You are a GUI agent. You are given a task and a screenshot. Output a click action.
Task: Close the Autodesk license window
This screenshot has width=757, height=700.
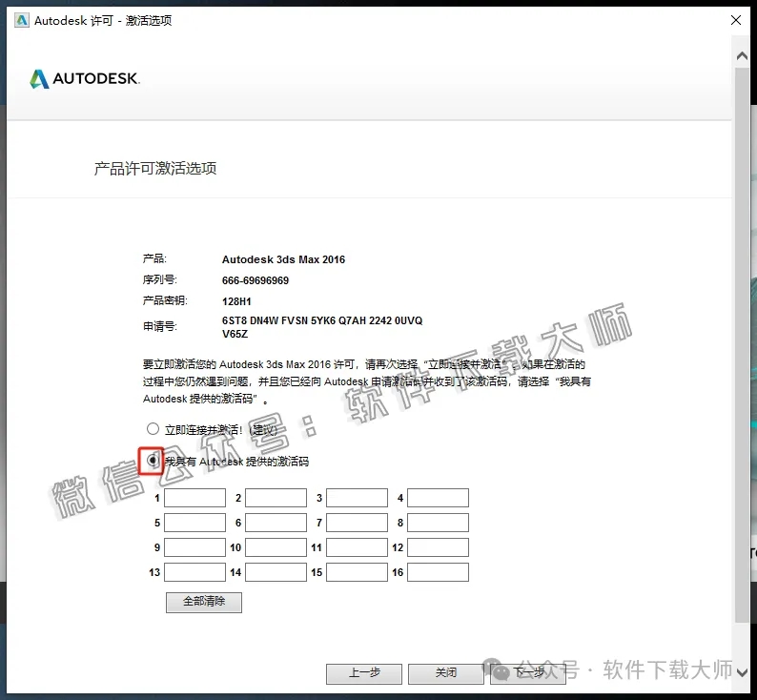[x=736, y=20]
